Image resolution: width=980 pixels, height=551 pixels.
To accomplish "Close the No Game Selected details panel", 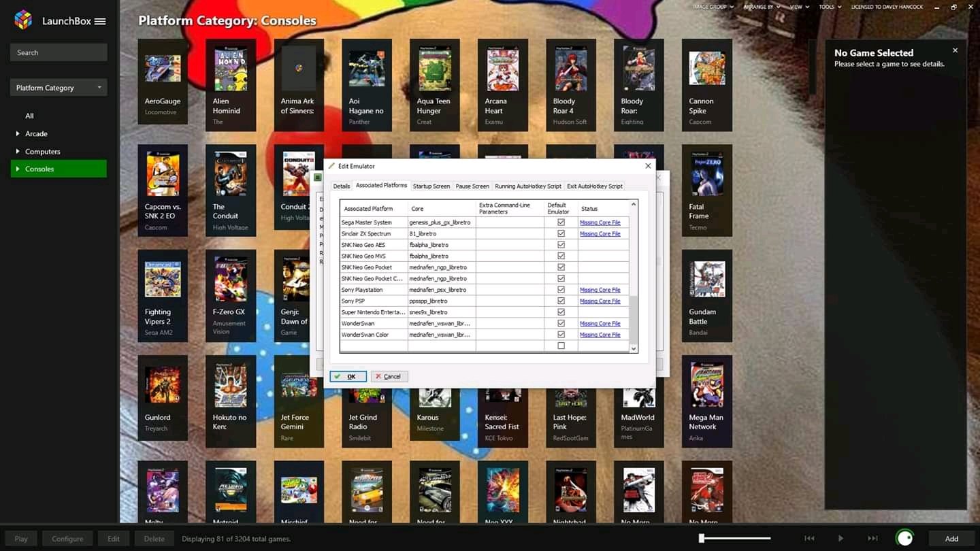I will point(955,50).
